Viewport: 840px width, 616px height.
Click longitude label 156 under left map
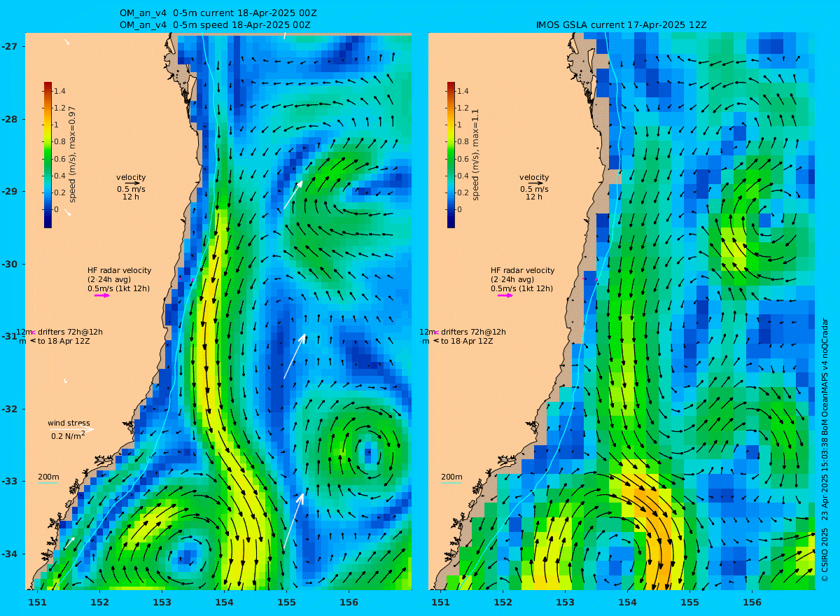[349, 602]
